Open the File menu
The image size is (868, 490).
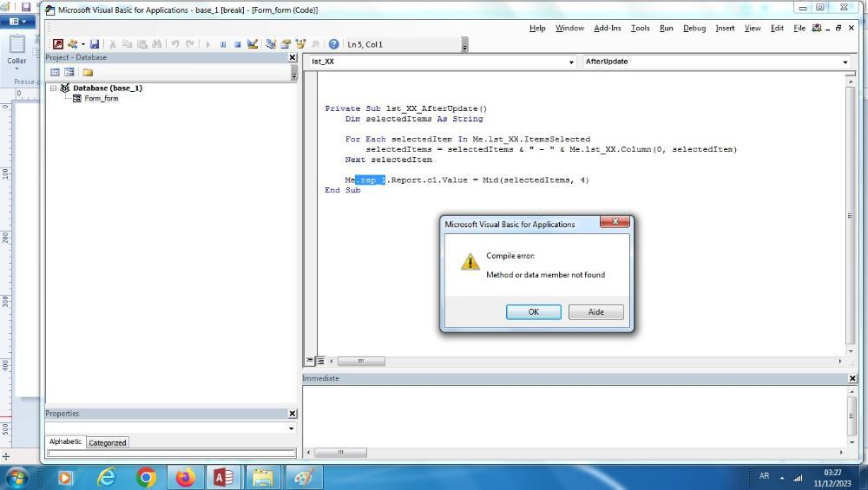(x=799, y=29)
